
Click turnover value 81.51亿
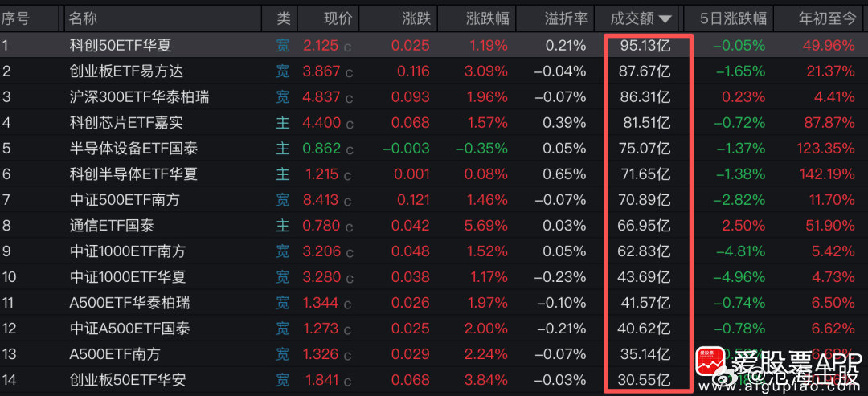pos(646,122)
